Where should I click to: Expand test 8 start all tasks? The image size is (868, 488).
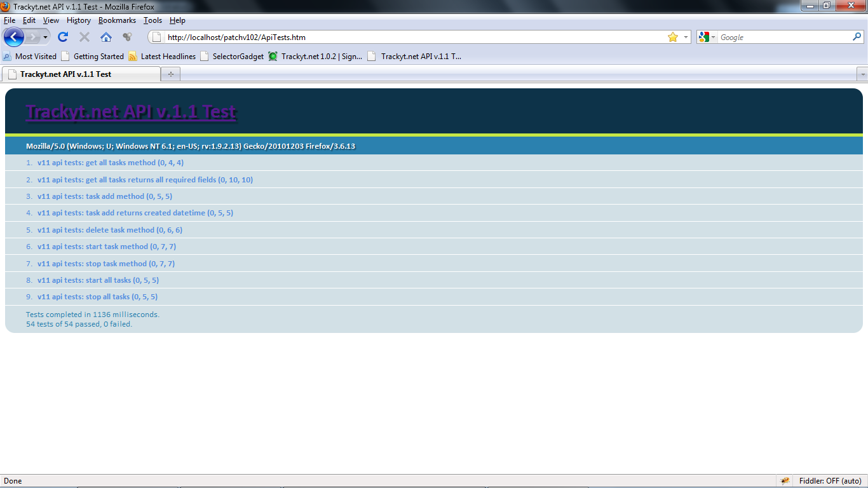click(98, 280)
